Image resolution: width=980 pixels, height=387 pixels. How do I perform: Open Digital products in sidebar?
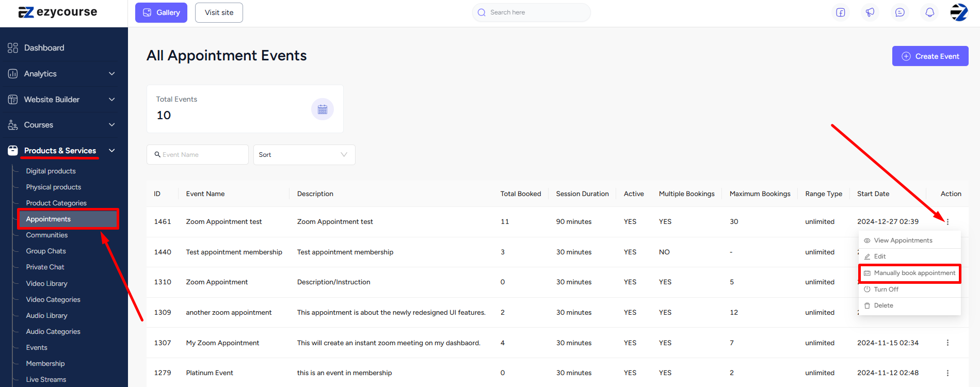click(51, 171)
